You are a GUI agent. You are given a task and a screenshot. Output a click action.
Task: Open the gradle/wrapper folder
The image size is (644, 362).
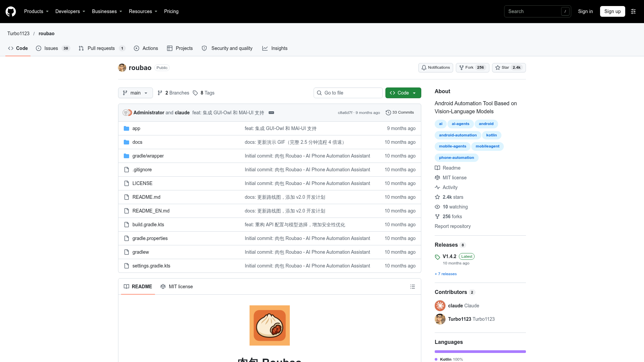click(x=148, y=156)
